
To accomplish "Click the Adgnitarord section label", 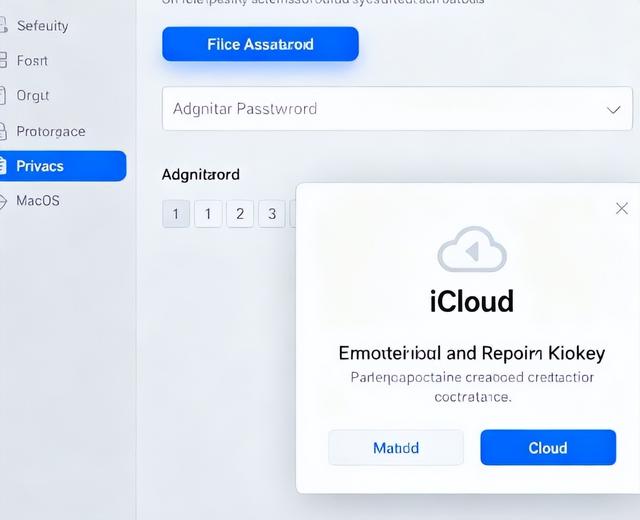I will [201, 175].
